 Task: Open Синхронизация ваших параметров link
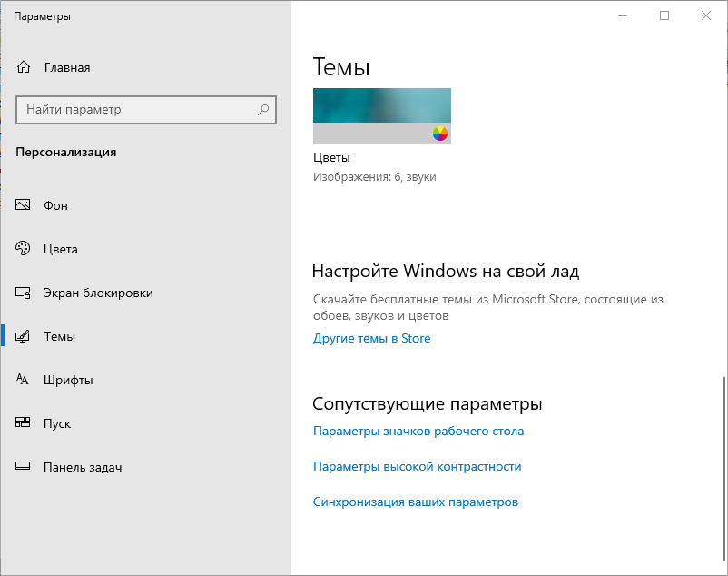[416, 502]
